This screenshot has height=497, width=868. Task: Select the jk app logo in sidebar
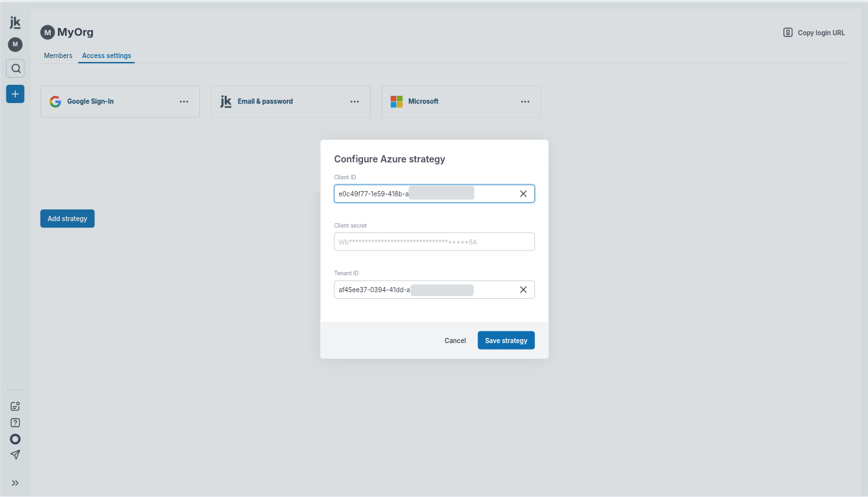point(14,22)
